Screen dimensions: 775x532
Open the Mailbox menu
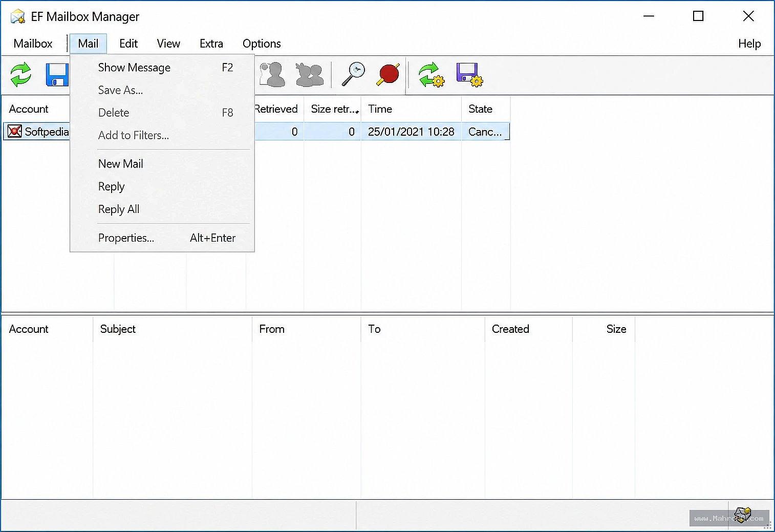click(33, 44)
